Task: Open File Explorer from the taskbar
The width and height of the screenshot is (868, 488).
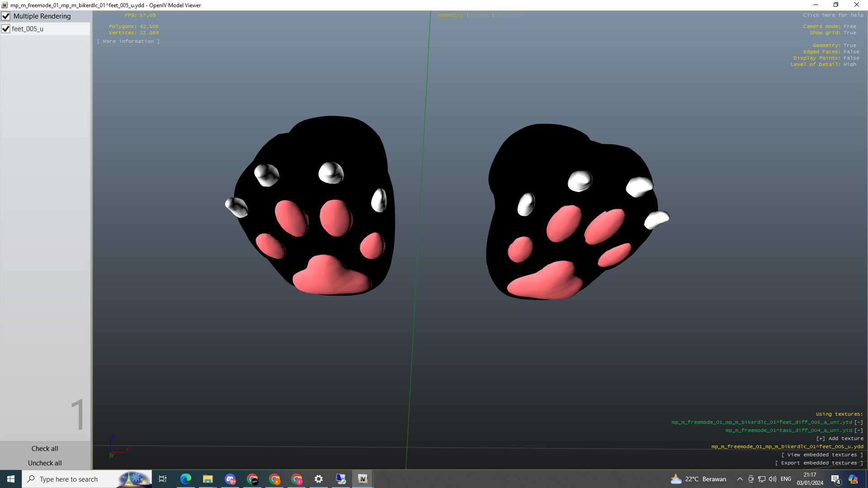Action: tap(208, 479)
